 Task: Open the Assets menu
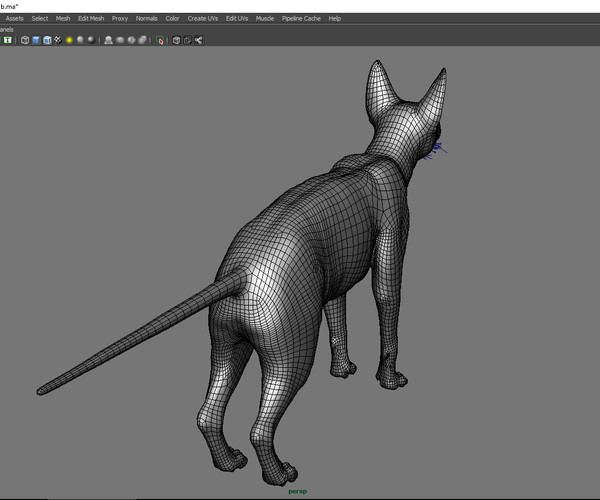[14, 18]
